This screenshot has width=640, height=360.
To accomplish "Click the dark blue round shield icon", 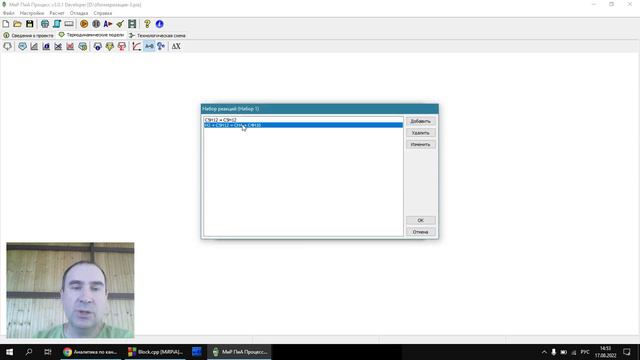I will pos(98,47).
